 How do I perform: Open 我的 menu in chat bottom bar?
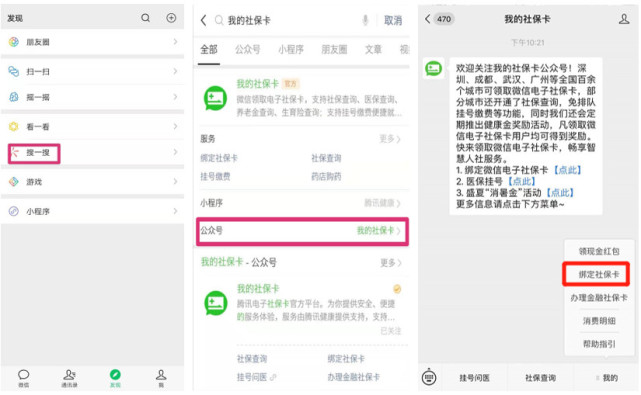click(607, 378)
